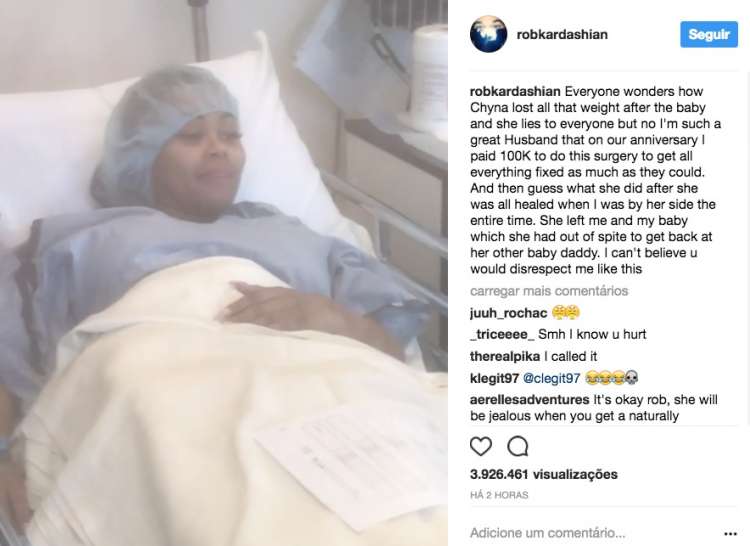Click the 3.926.461 visualizações count

click(x=543, y=474)
